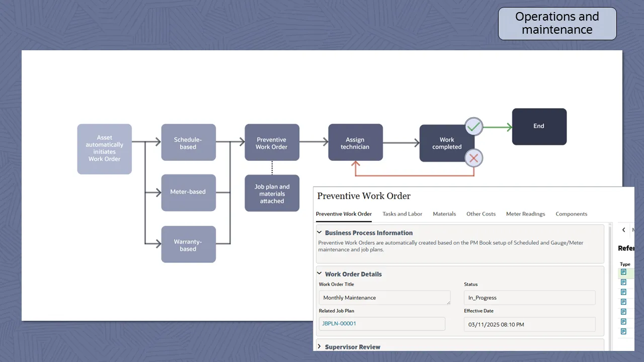Click the Effective Date field

(x=529, y=324)
